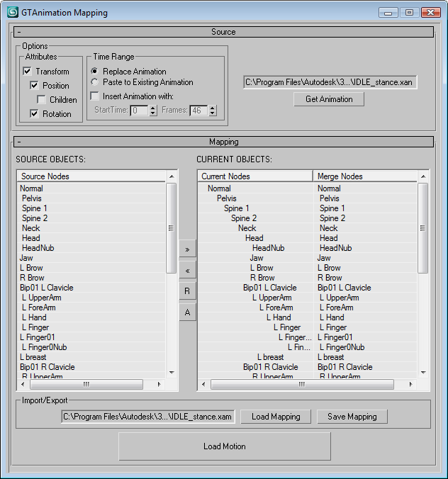Enable the Children checkbox
Image resolution: width=448 pixels, height=479 pixels.
(42, 100)
